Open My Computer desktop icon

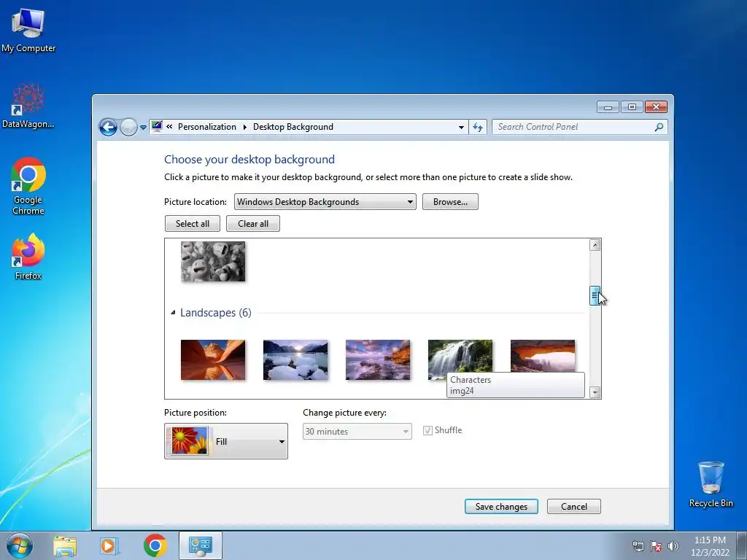coord(28,29)
